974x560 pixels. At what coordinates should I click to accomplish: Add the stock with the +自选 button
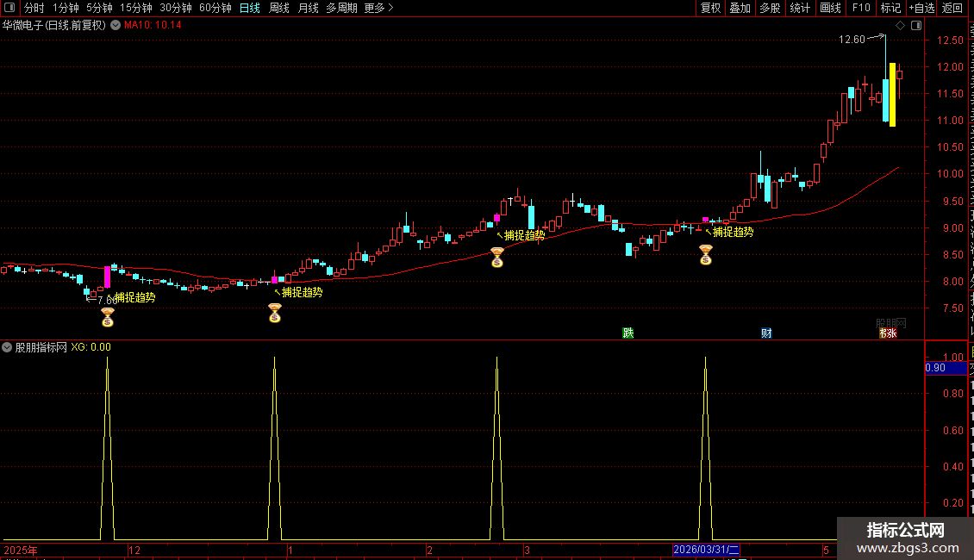[921, 8]
